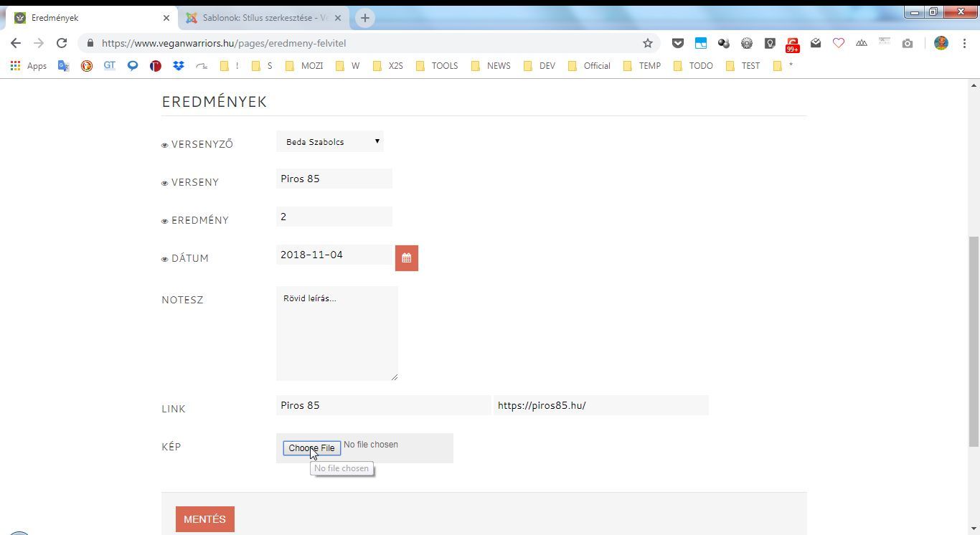Click the Pocket extension icon
This screenshot has width=980, height=535.
point(677,43)
